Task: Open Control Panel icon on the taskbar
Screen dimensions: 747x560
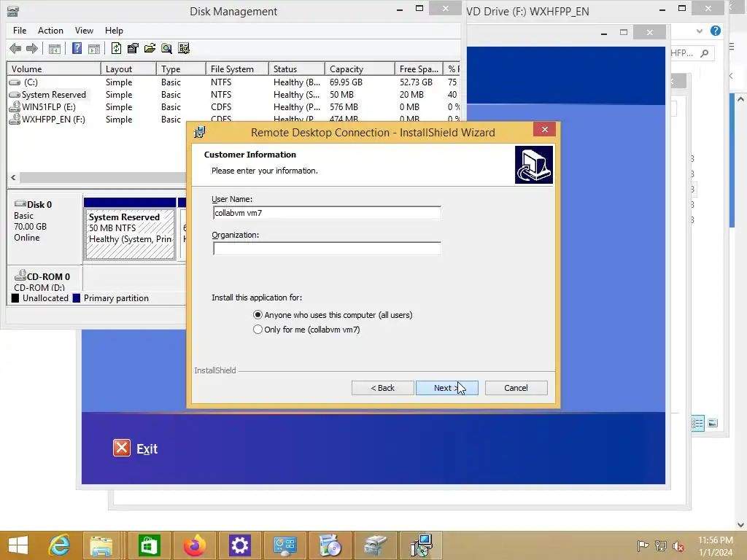Action: (x=285, y=545)
